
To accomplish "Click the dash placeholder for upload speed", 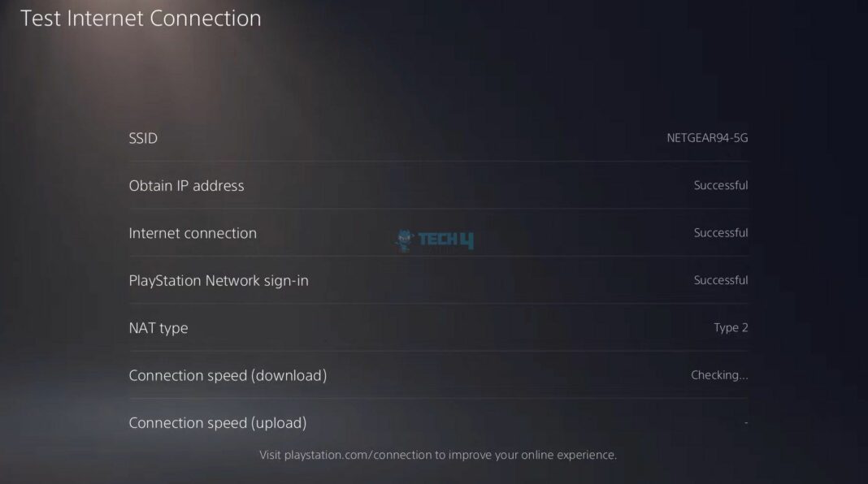I will point(745,422).
